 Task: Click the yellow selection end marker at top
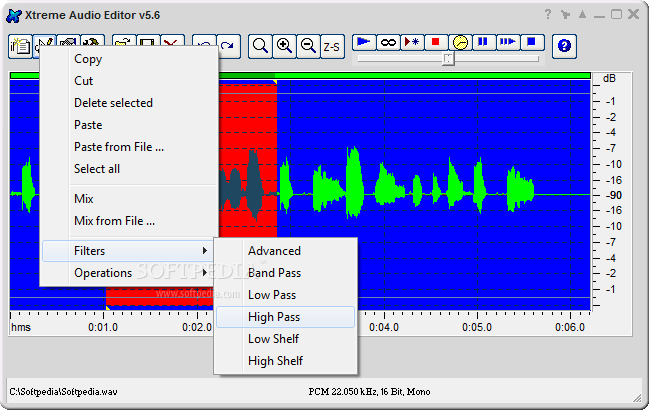coord(274,82)
